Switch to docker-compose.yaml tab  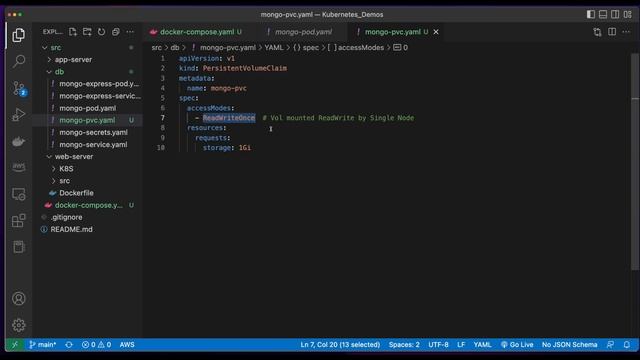[x=196, y=32]
